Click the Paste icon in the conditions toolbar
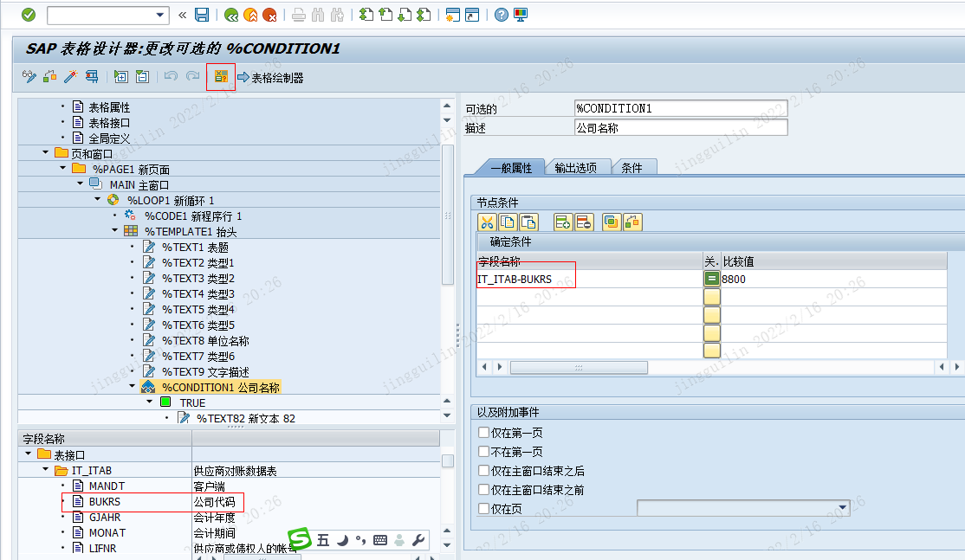The width and height of the screenshot is (965, 560). (528, 222)
